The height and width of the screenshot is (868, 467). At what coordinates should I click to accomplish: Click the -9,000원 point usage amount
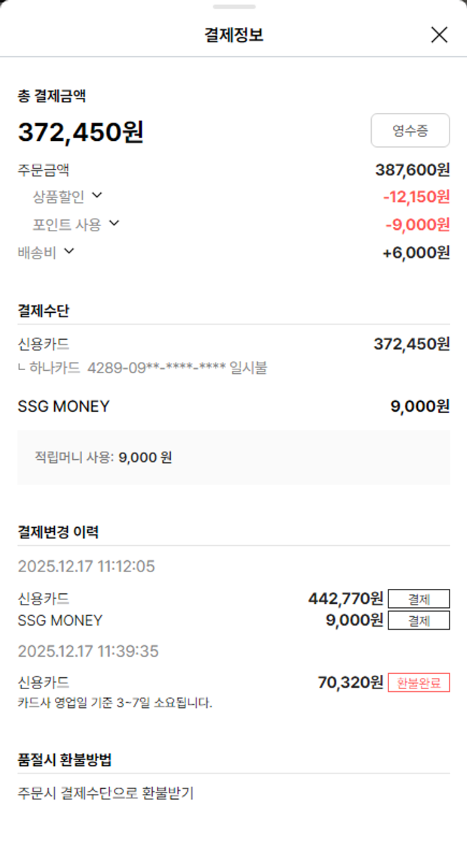[x=417, y=224]
